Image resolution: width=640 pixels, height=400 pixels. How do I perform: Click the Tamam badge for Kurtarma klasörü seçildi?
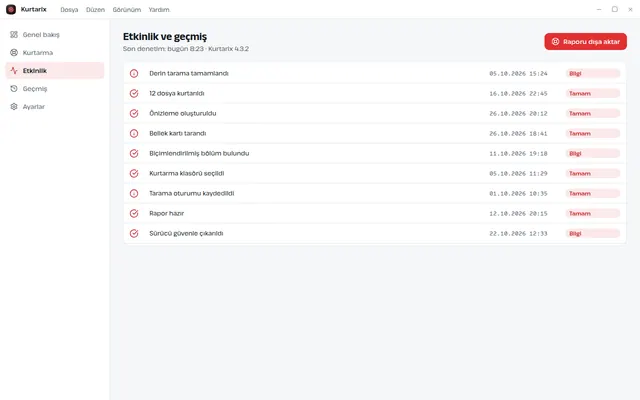(x=593, y=173)
